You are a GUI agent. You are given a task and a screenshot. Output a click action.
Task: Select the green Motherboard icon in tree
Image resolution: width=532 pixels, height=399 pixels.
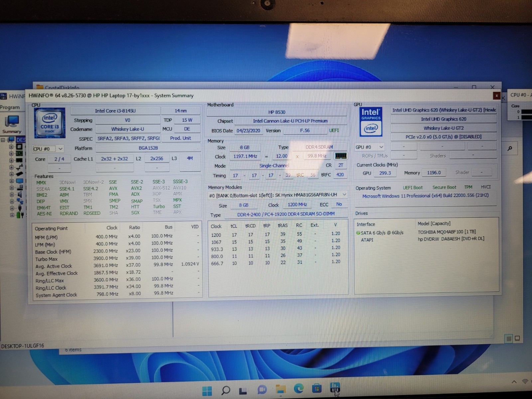[x=19, y=153]
